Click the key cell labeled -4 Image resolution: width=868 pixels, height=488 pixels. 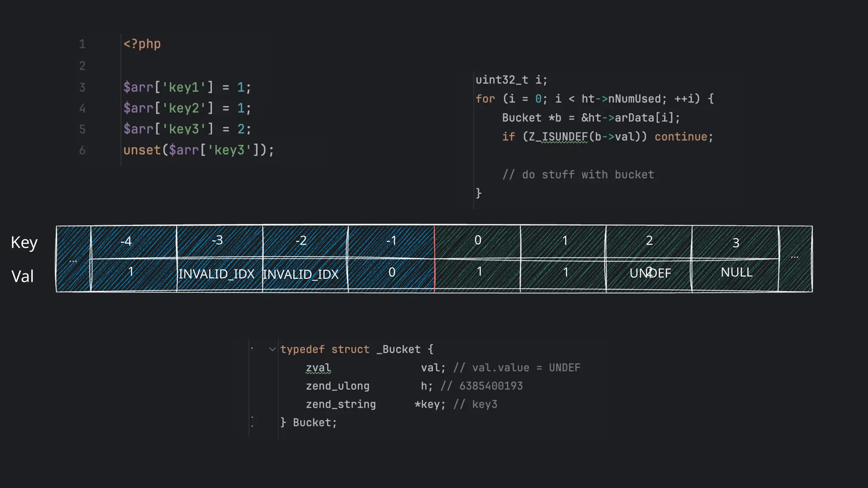tap(126, 241)
